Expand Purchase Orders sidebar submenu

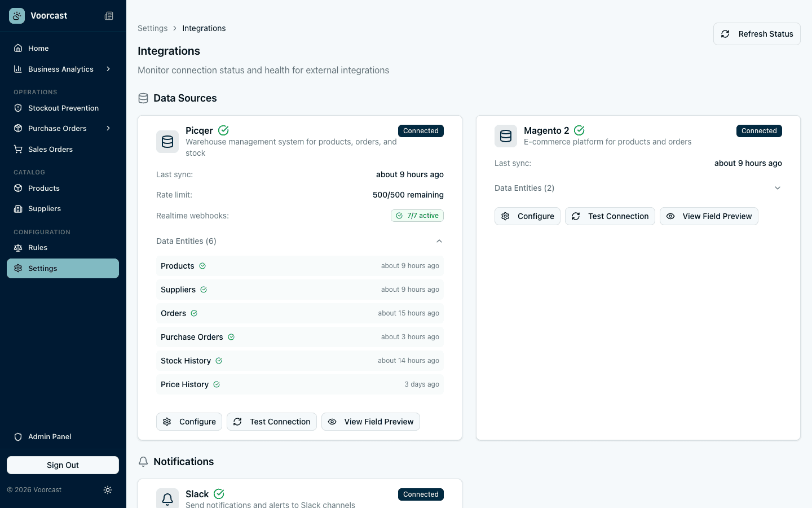[108, 128]
